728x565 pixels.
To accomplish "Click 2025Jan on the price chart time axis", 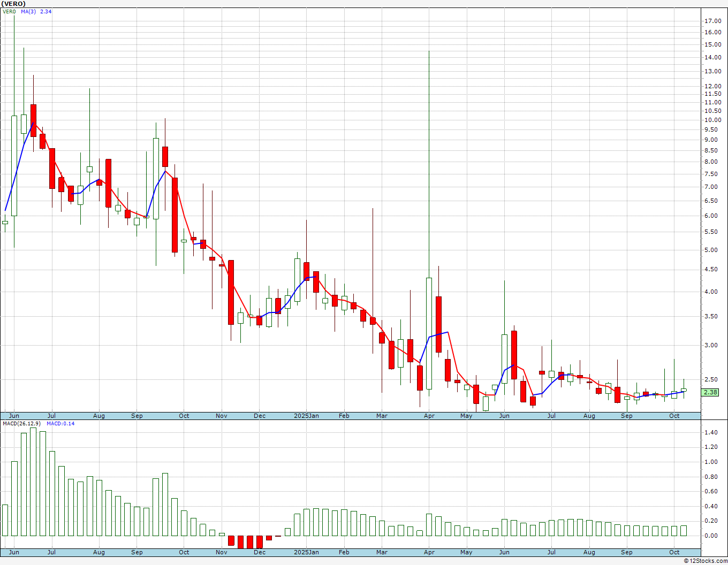I will coord(307,416).
